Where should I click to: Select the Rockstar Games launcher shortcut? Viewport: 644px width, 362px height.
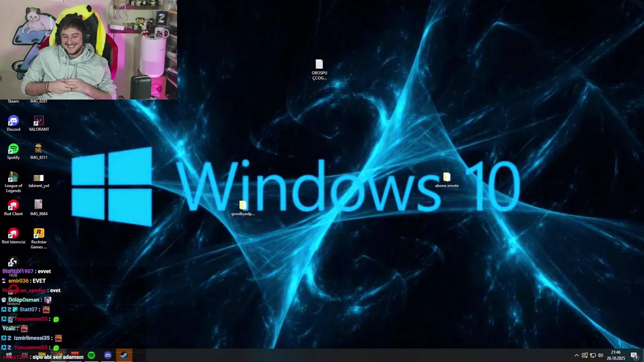point(39,238)
